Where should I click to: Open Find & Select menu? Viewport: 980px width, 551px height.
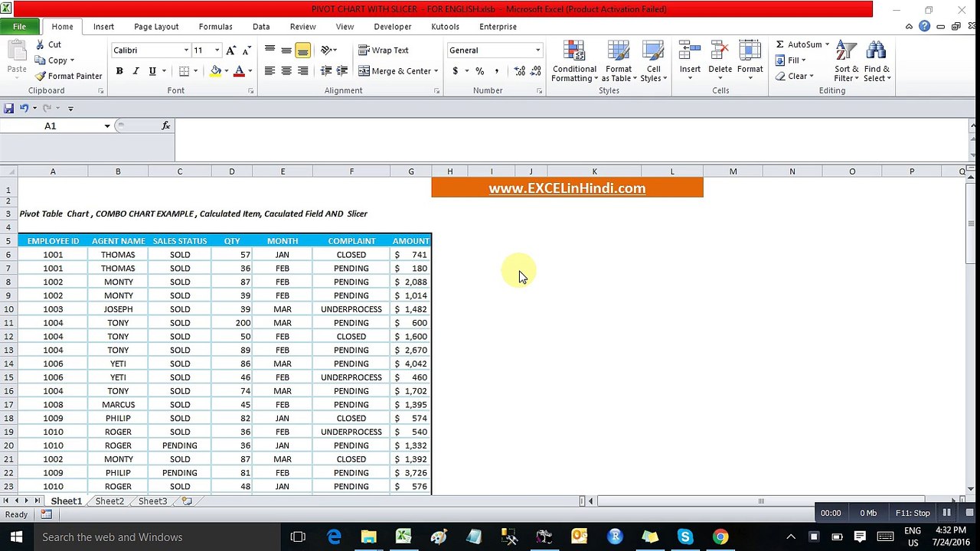point(877,61)
